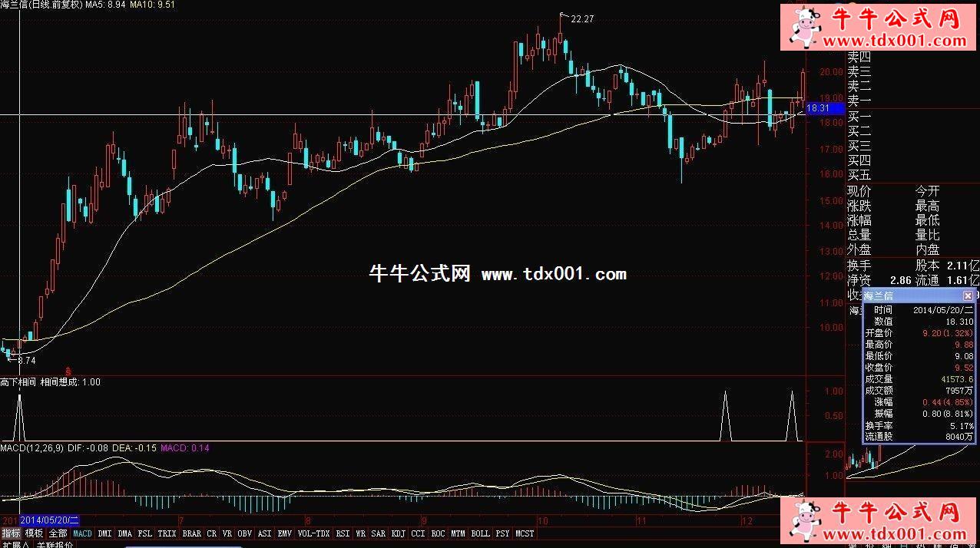
Task: Select the 指标 tab
Action: click(x=11, y=533)
